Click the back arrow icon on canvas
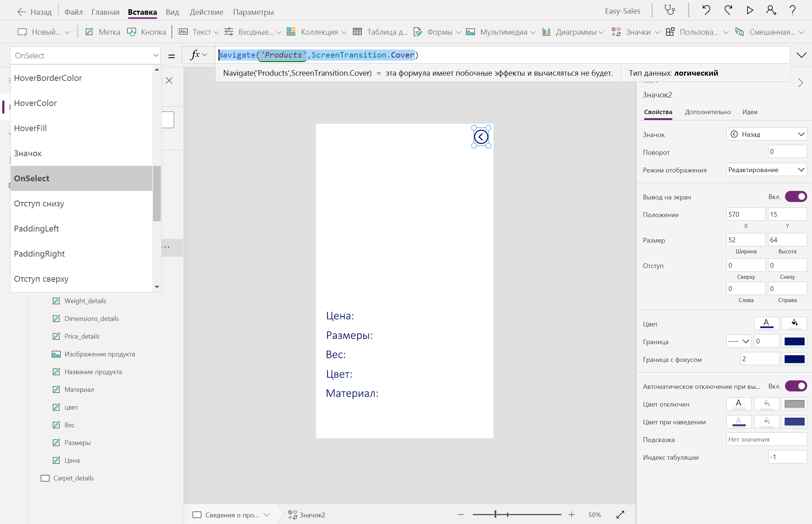 (481, 137)
